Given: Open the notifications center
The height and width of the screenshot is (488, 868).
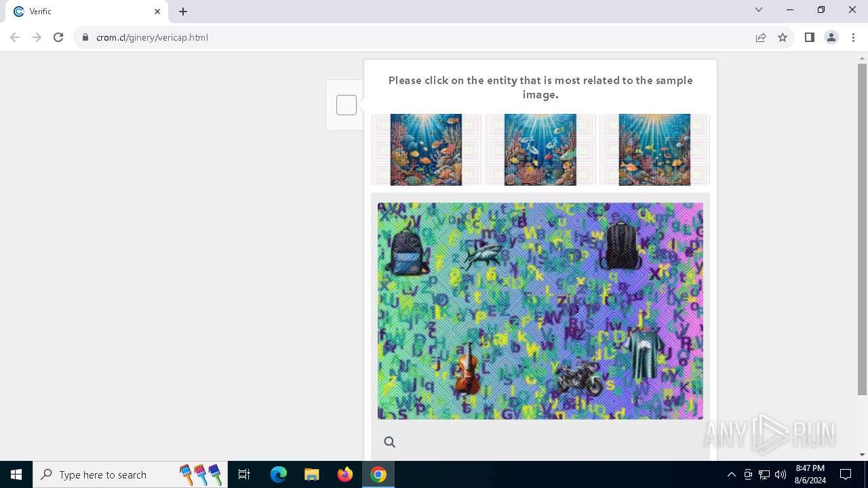Looking at the screenshot, I should pos(846,474).
